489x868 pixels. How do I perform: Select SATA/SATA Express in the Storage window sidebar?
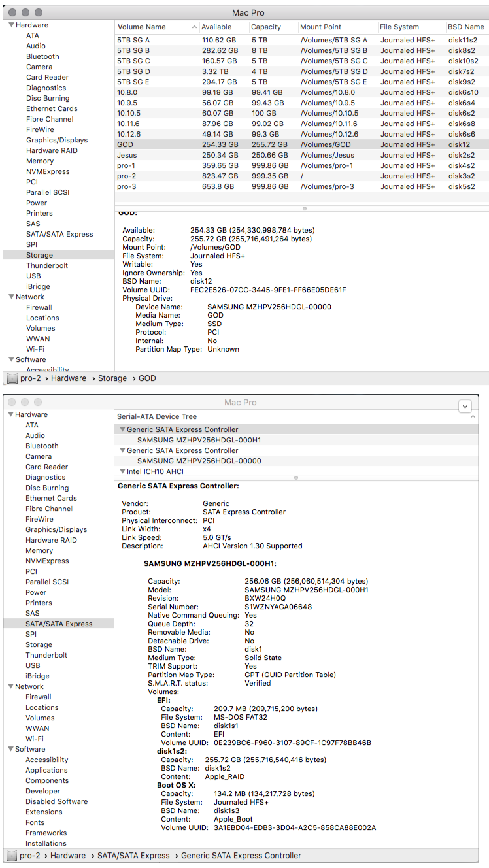pyautogui.click(x=59, y=234)
